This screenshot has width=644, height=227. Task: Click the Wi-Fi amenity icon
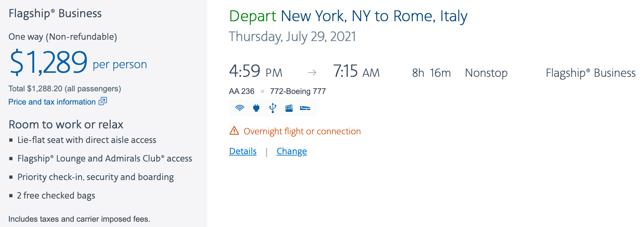point(240,108)
